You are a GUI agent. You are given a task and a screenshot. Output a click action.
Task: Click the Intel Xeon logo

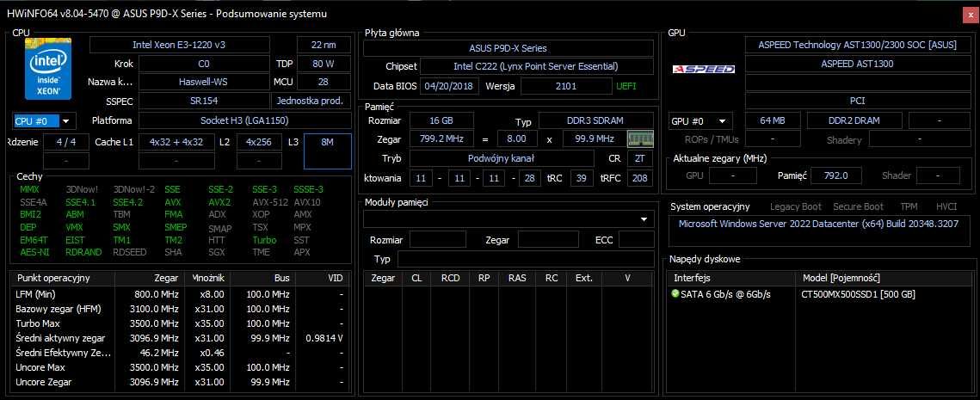[x=48, y=69]
